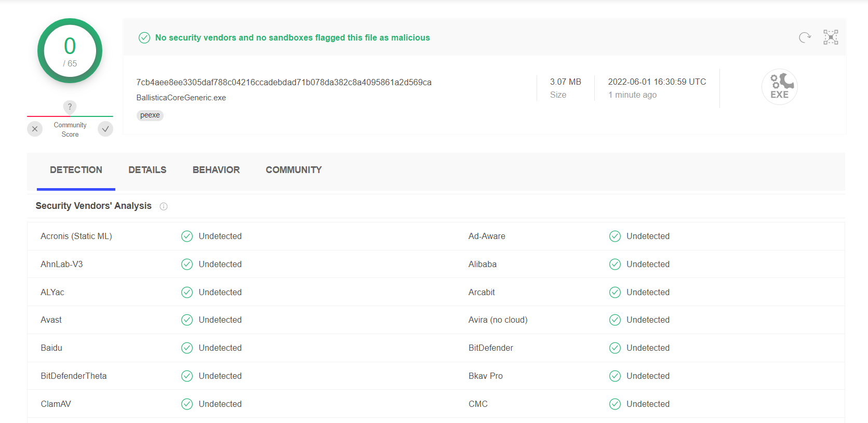The height and width of the screenshot is (423, 868).
Task: Click the ALYac vendor name
Action: [52, 293]
